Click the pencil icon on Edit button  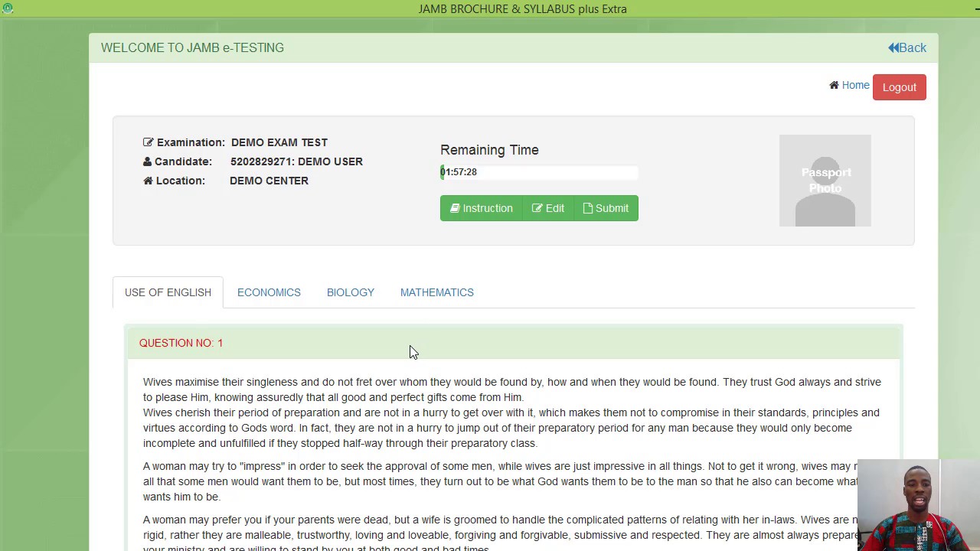click(537, 208)
